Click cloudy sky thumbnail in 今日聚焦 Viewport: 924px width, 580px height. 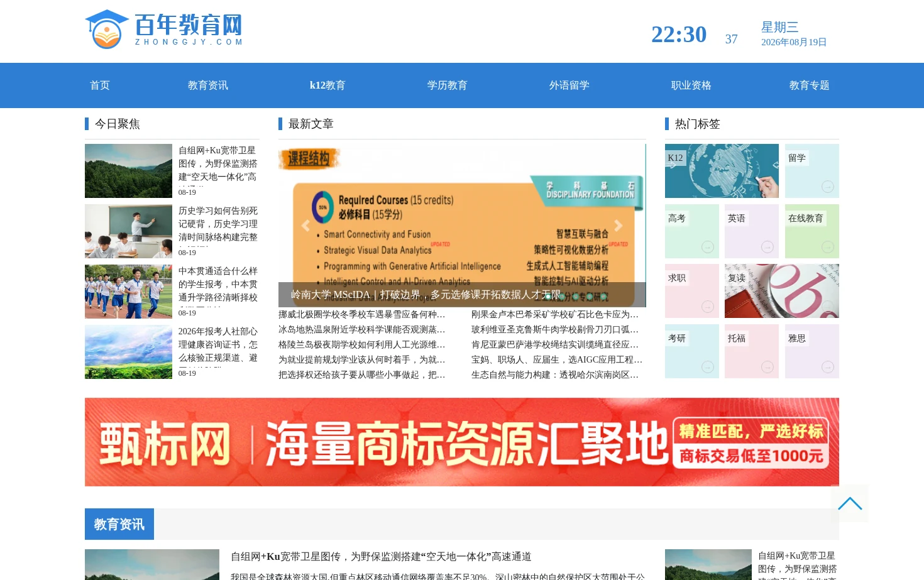point(128,352)
